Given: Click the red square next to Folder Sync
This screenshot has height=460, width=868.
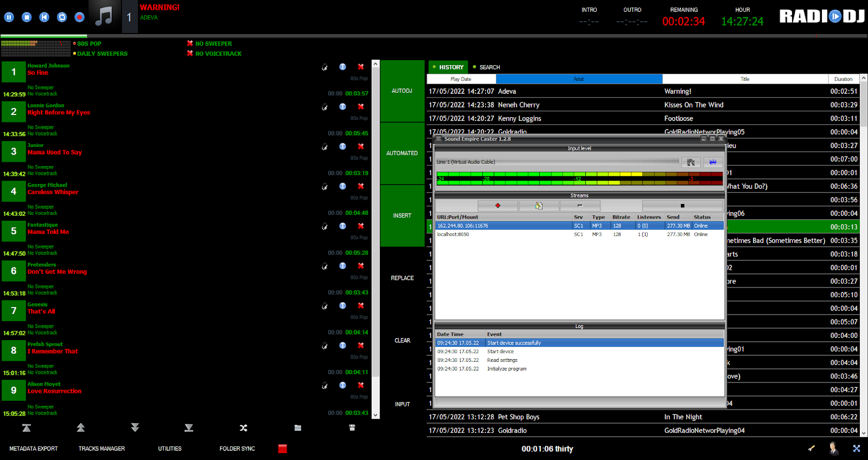Looking at the screenshot, I should 283,449.
